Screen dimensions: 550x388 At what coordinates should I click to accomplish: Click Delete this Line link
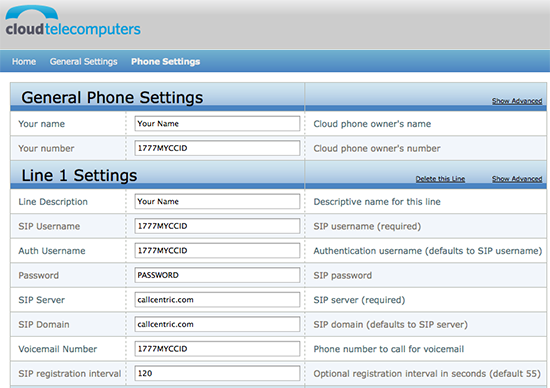click(440, 179)
